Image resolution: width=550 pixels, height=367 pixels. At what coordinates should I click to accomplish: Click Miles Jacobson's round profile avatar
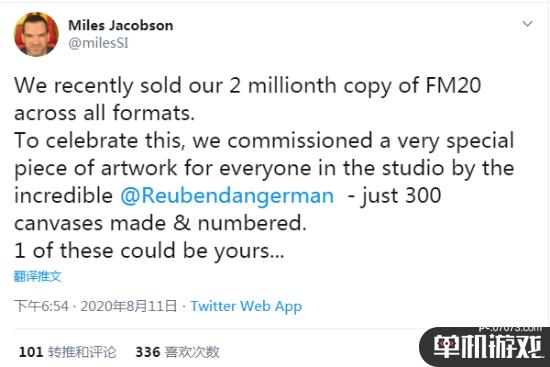pyautogui.click(x=36, y=34)
